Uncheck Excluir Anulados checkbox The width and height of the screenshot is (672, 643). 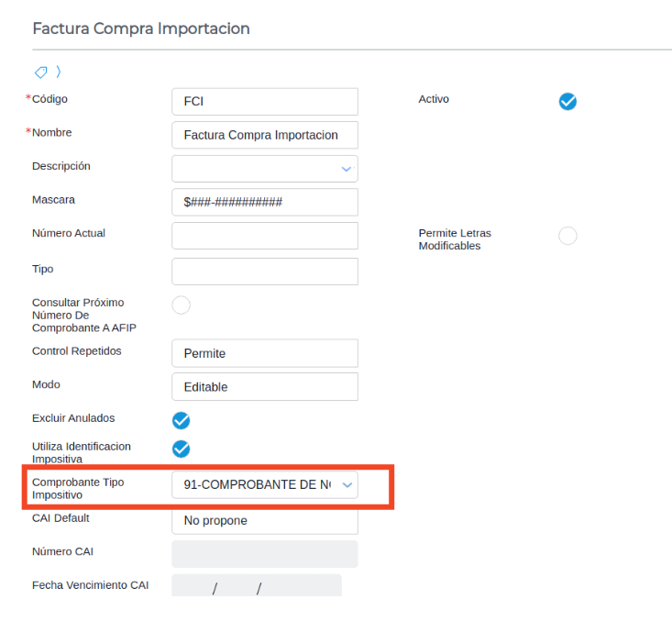click(182, 420)
